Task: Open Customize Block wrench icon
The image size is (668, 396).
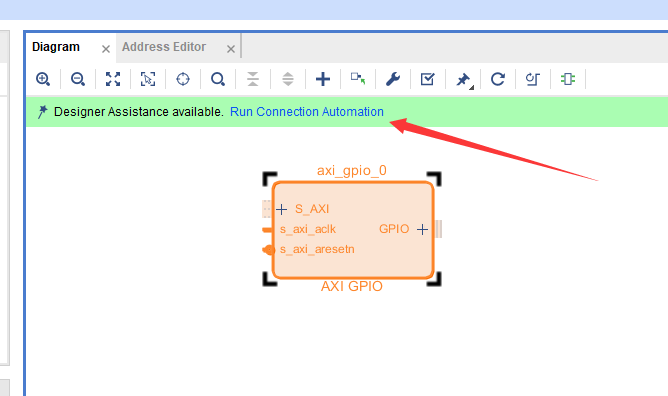Action: [x=393, y=79]
